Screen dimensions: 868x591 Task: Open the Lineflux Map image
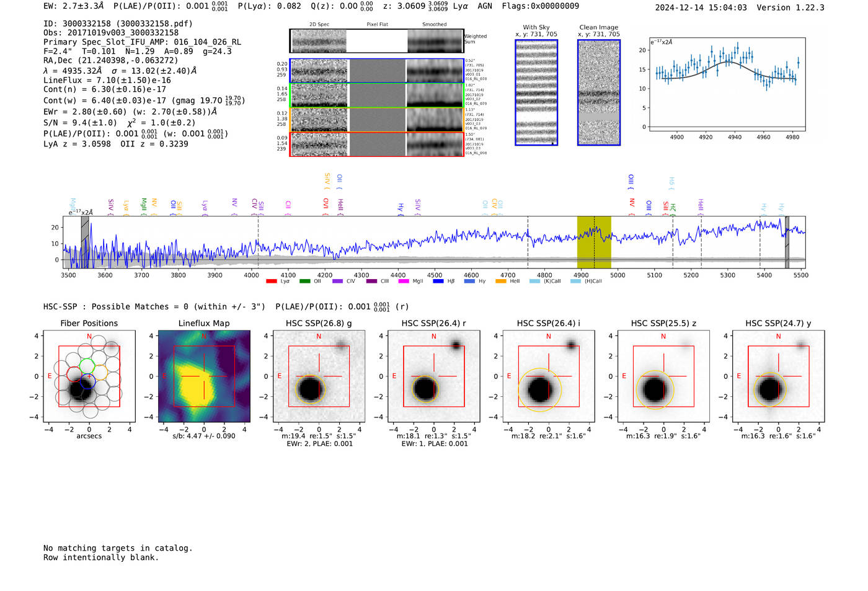click(204, 376)
